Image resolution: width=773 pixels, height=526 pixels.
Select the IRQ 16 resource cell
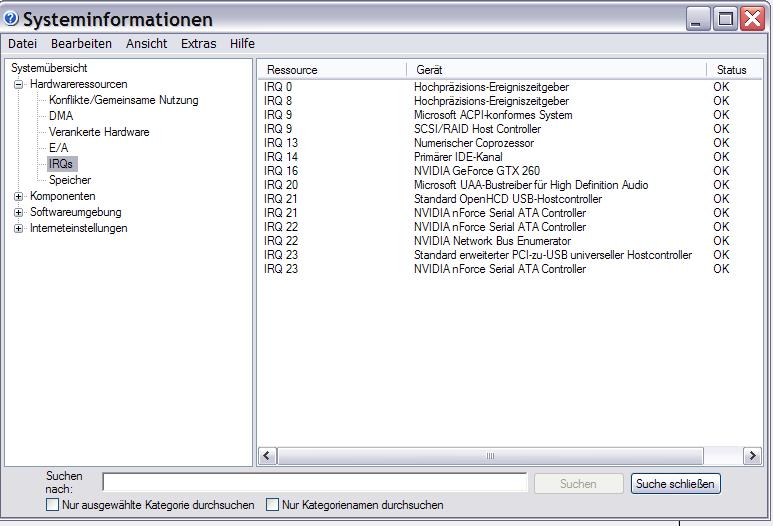[x=281, y=171]
